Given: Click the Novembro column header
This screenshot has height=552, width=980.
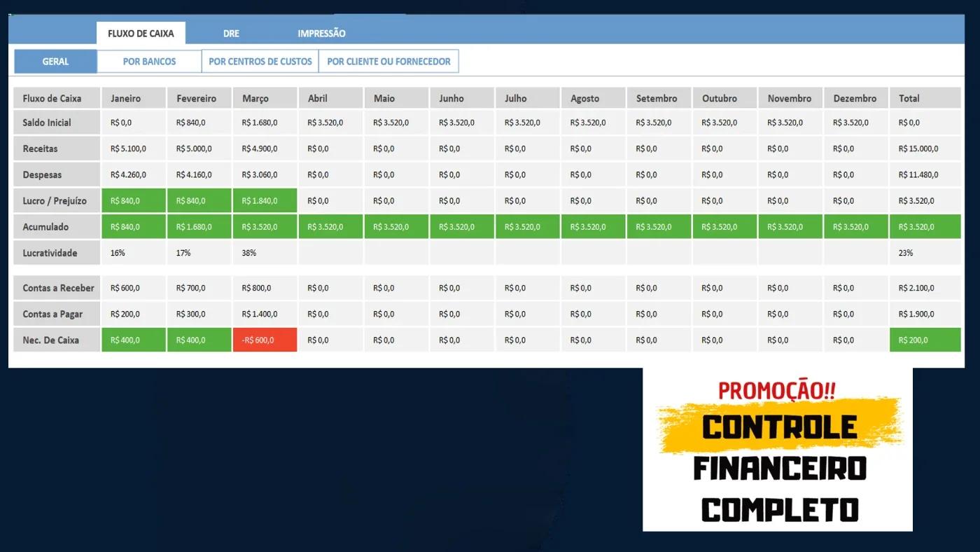Looking at the screenshot, I should coord(791,98).
